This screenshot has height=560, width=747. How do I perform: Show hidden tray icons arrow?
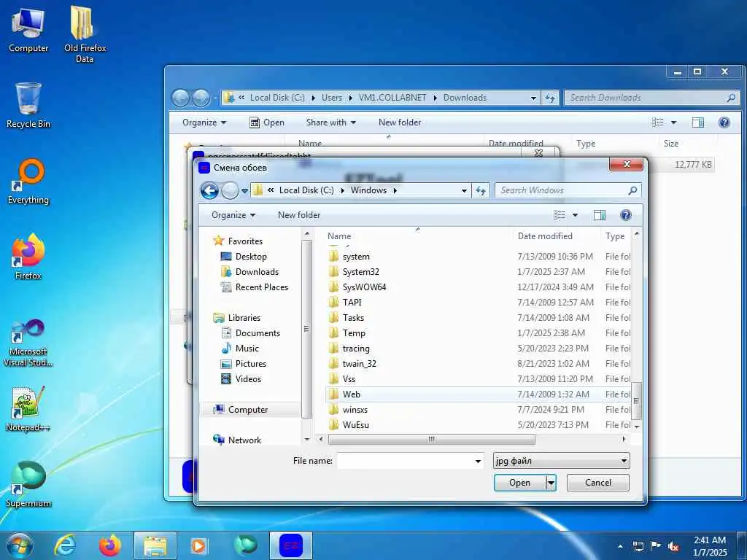tap(620, 546)
